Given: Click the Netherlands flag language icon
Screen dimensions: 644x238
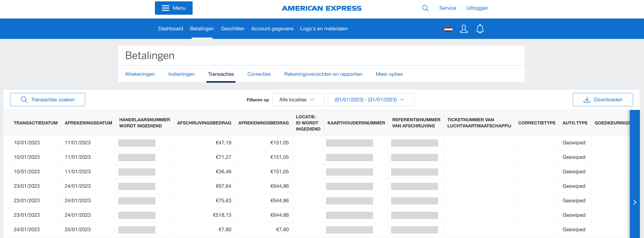Looking at the screenshot, I should (x=448, y=29).
